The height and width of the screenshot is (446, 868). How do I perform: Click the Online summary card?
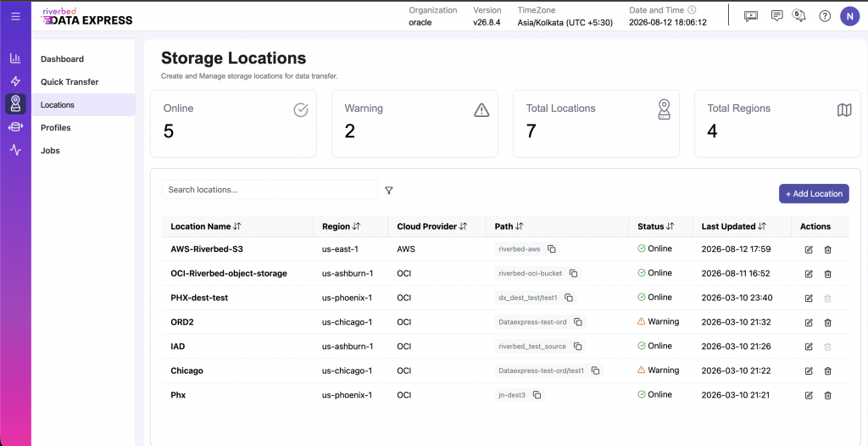pos(233,124)
